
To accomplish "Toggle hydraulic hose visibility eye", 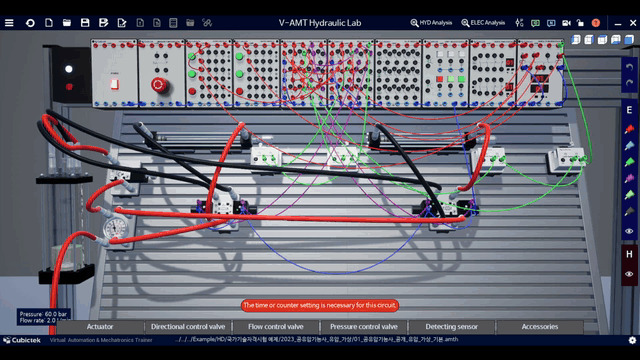I will 629,274.
